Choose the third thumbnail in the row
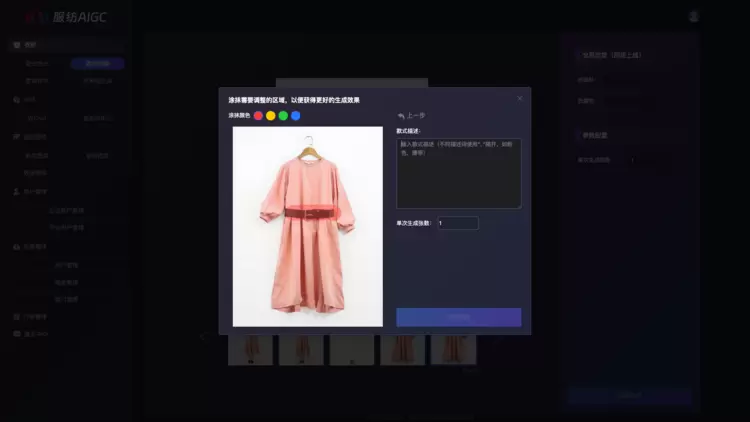 click(x=351, y=349)
